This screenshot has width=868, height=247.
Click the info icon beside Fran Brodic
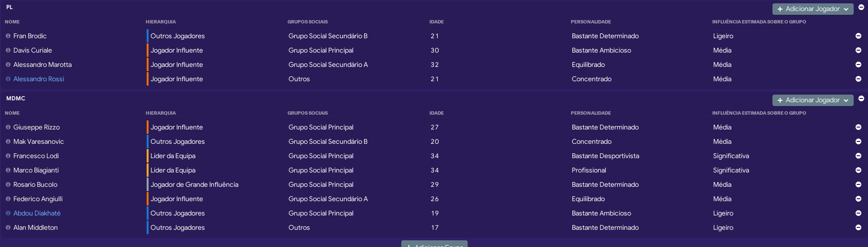tap(8, 36)
